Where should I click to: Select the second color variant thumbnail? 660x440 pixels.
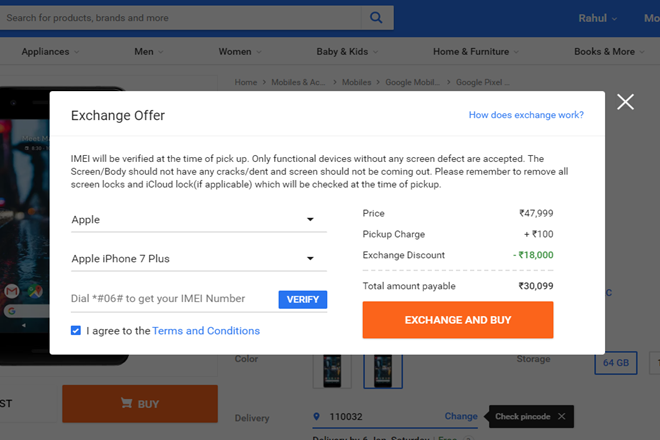point(382,370)
